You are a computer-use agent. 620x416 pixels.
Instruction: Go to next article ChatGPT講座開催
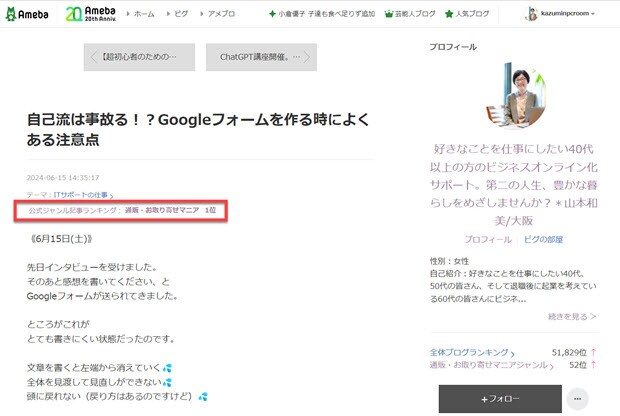(261, 58)
